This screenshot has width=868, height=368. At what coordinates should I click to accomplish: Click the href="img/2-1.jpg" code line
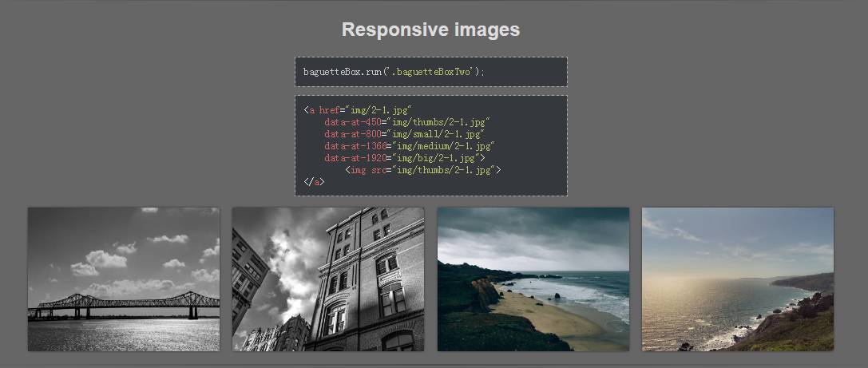(x=358, y=110)
